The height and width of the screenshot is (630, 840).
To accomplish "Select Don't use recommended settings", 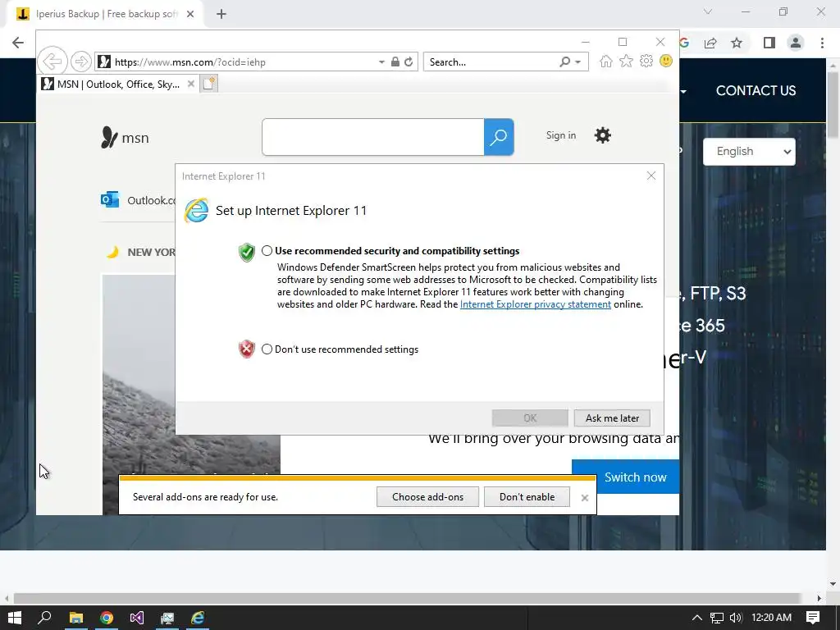I will [267, 349].
